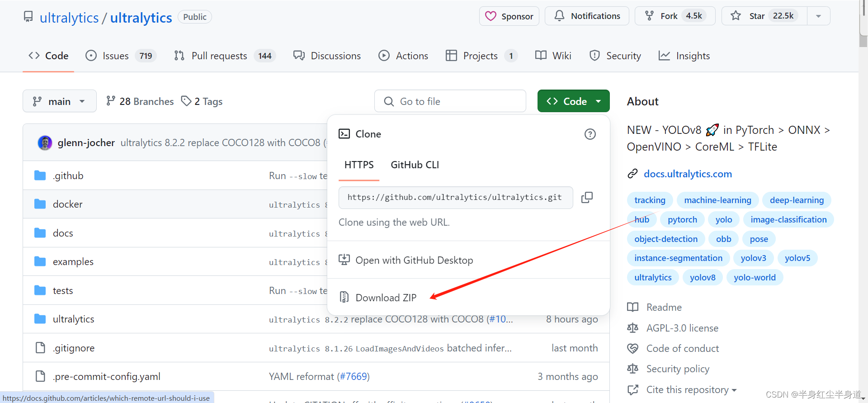This screenshot has height=403, width=868.
Task: Click the yolo topic tag
Action: coord(723,220)
